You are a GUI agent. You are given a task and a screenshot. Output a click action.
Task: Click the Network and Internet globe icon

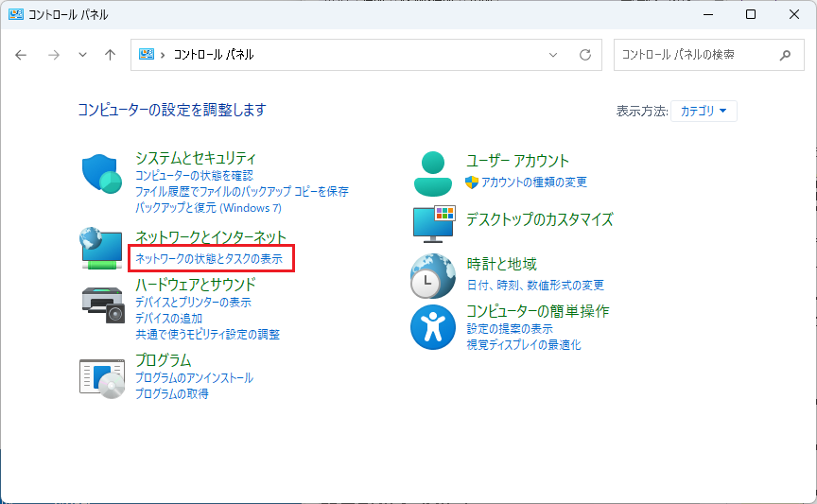point(102,248)
